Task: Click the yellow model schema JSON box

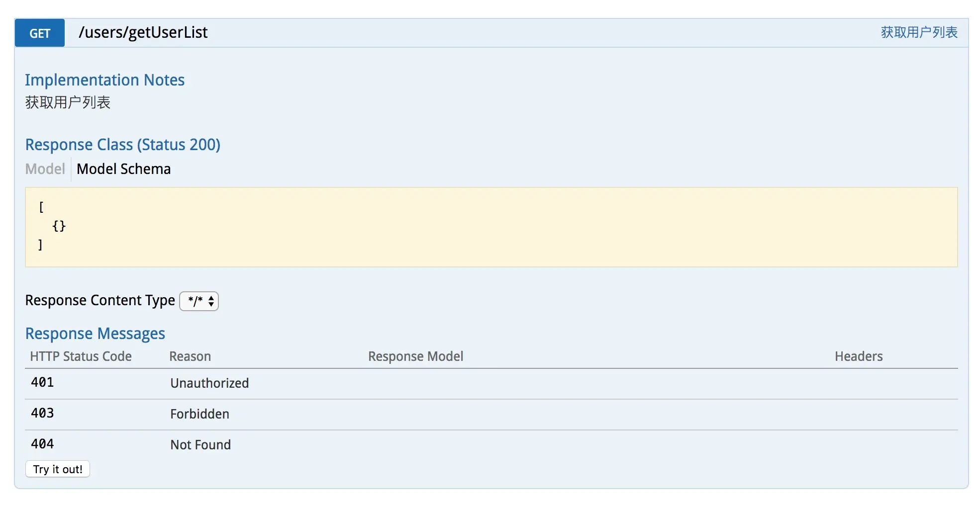Action: click(491, 227)
